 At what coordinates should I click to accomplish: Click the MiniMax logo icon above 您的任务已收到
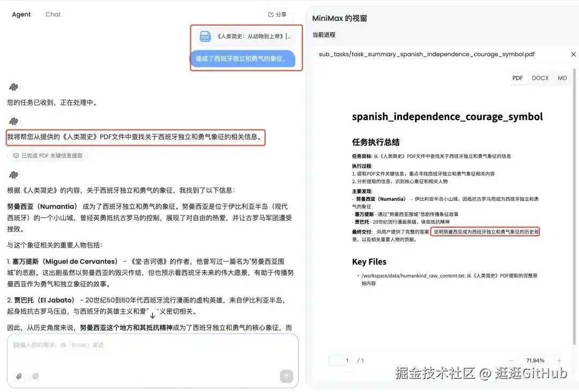coord(13,87)
